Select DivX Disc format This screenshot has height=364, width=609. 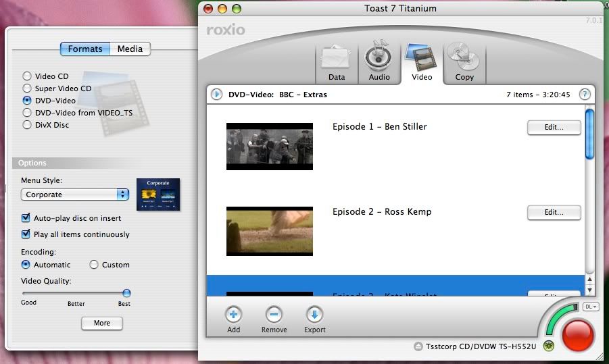(27, 124)
